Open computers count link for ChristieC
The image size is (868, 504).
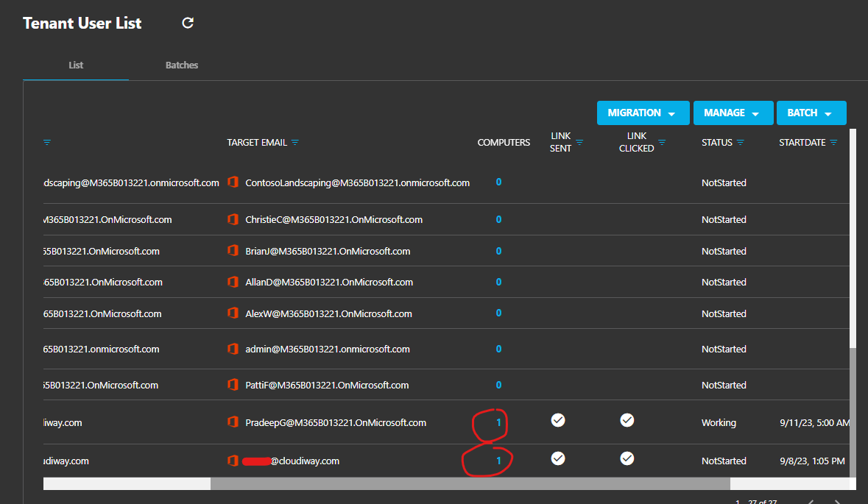[x=498, y=220]
